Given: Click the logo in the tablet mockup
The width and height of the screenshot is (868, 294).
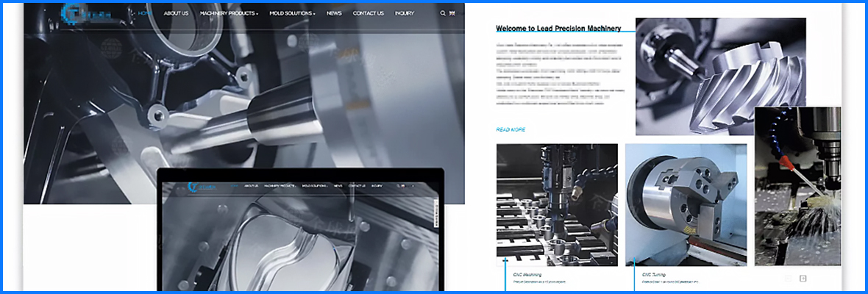Looking at the screenshot, I should click(202, 187).
